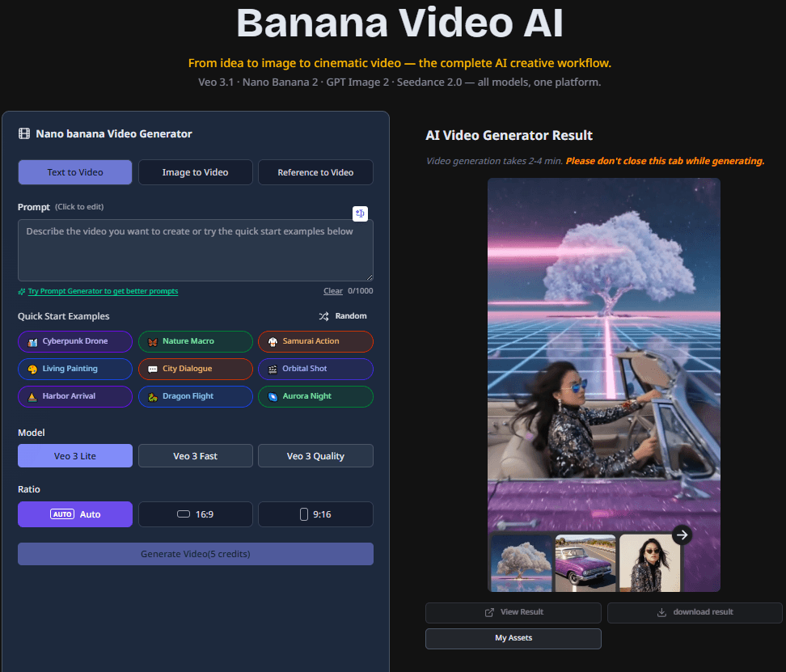Click the butterfly icon on Nature Macro
The image size is (786, 672).
153,342
